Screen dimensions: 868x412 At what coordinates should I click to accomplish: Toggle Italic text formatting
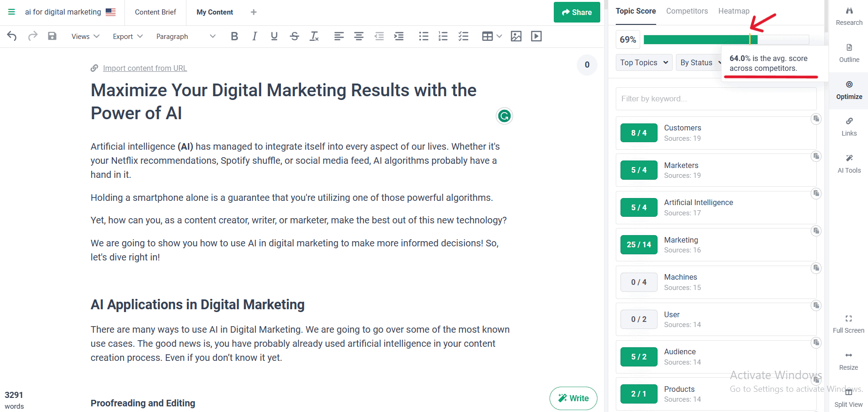[254, 36]
